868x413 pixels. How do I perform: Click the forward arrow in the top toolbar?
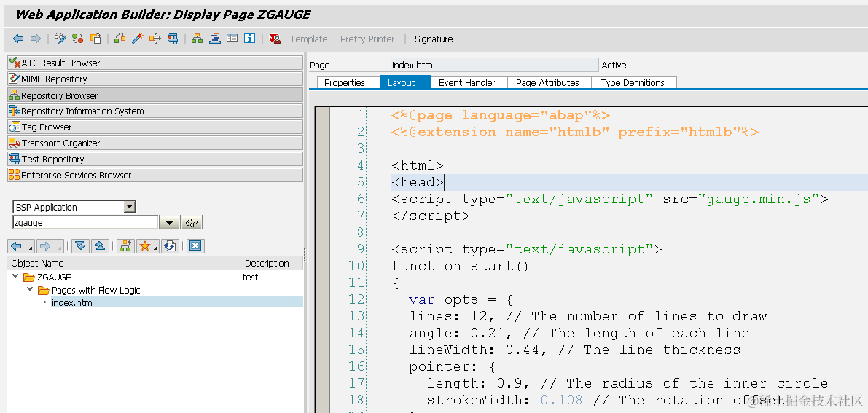point(36,38)
